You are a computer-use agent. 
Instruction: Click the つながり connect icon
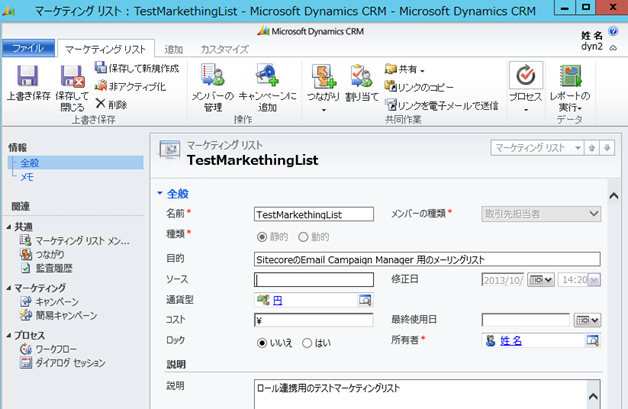[323, 76]
